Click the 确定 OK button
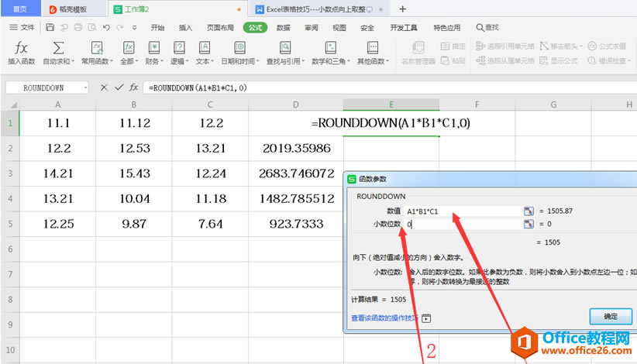The width and height of the screenshot is (637, 364). 611,317
